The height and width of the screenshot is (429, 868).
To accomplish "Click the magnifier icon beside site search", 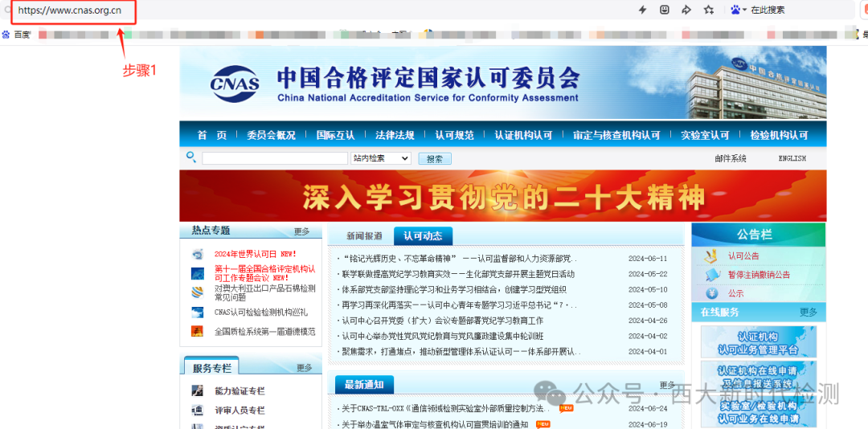I will tap(191, 157).
